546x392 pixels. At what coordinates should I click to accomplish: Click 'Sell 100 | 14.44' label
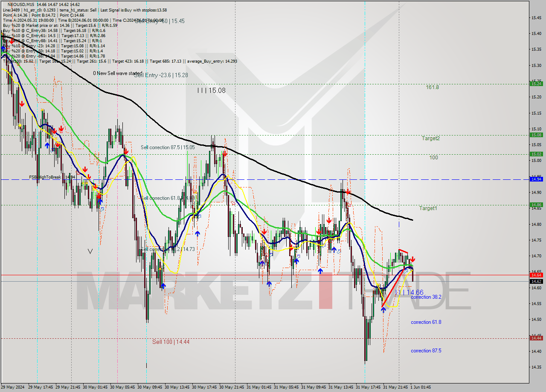point(171,342)
